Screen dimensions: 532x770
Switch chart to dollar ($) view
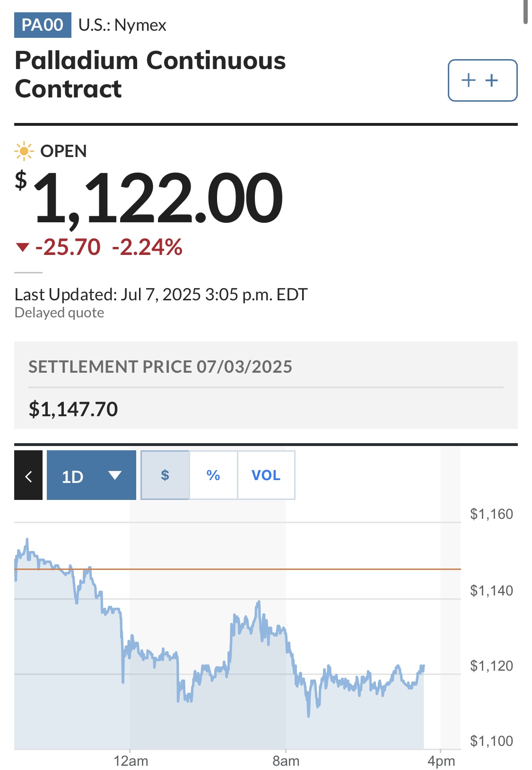click(x=165, y=475)
